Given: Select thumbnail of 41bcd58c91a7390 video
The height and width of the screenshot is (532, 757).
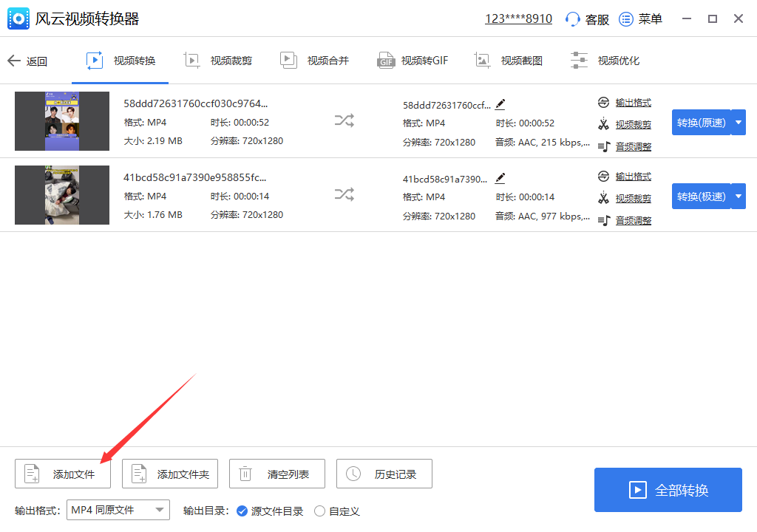Looking at the screenshot, I should point(62,195).
